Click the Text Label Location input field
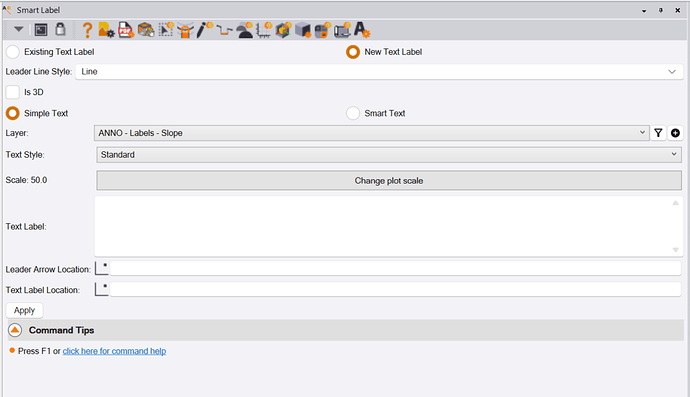The height and width of the screenshot is (397, 690). pos(396,289)
